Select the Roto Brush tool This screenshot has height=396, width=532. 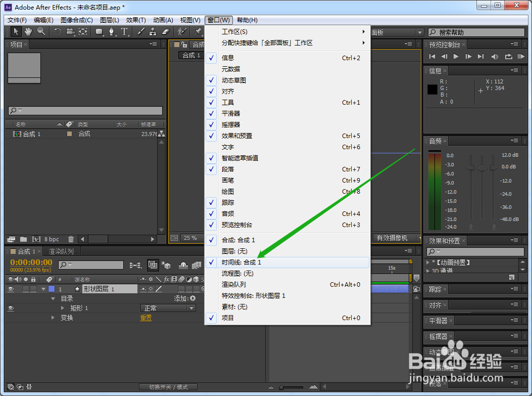[182, 32]
